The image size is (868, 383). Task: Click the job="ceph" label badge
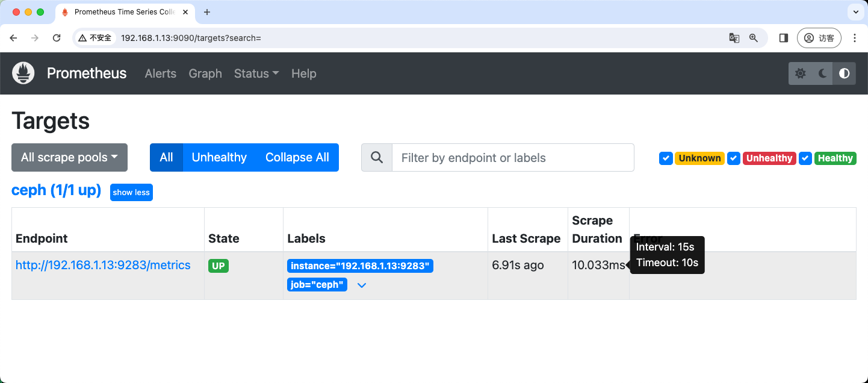317,285
